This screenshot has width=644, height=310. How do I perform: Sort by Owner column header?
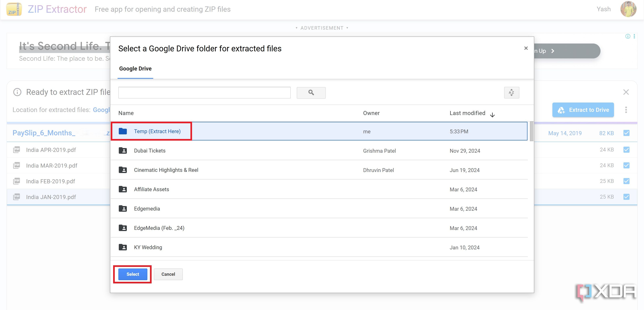pyautogui.click(x=371, y=113)
